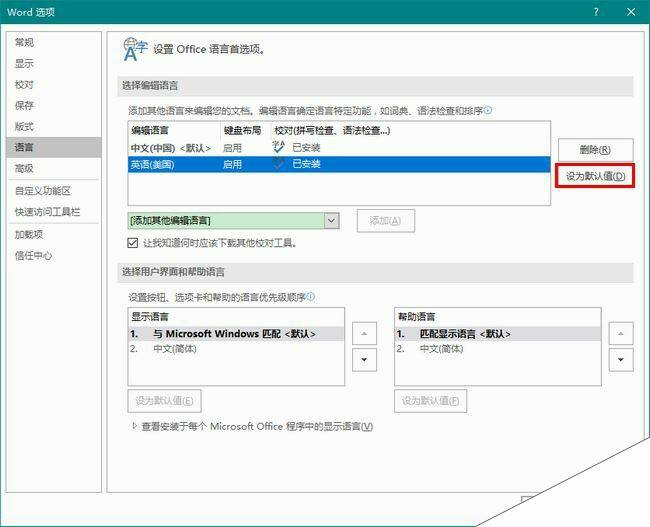
Task: Toggle the 让我知道何时应该下载其他校对工具 checkbox
Action: pyautogui.click(x=133, y=243)
